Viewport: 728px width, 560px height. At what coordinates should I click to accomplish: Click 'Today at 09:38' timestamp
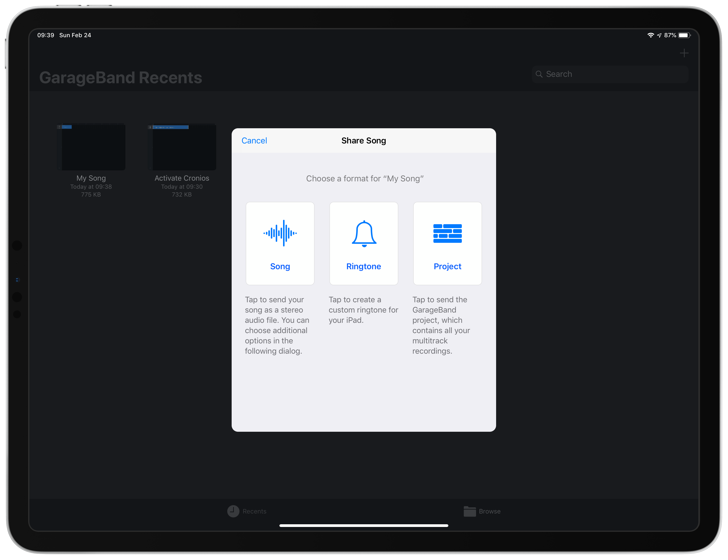[x=91, y=187]
